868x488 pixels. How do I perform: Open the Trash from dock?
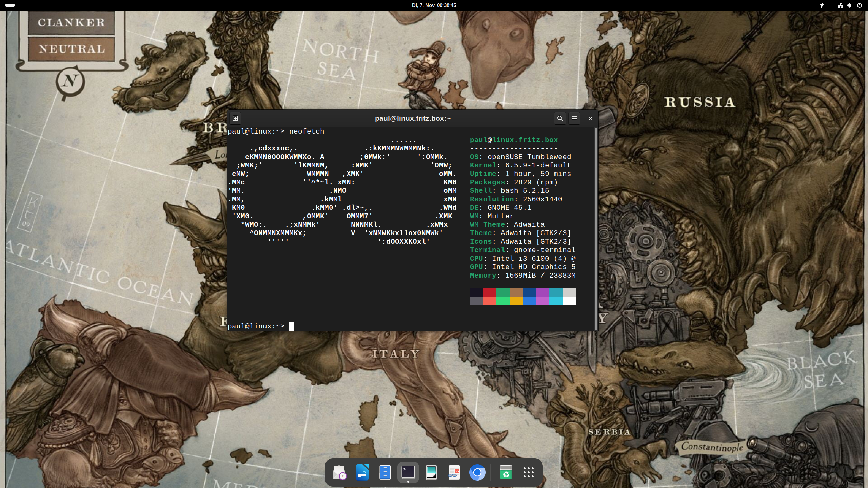click(x=506, y=472)
